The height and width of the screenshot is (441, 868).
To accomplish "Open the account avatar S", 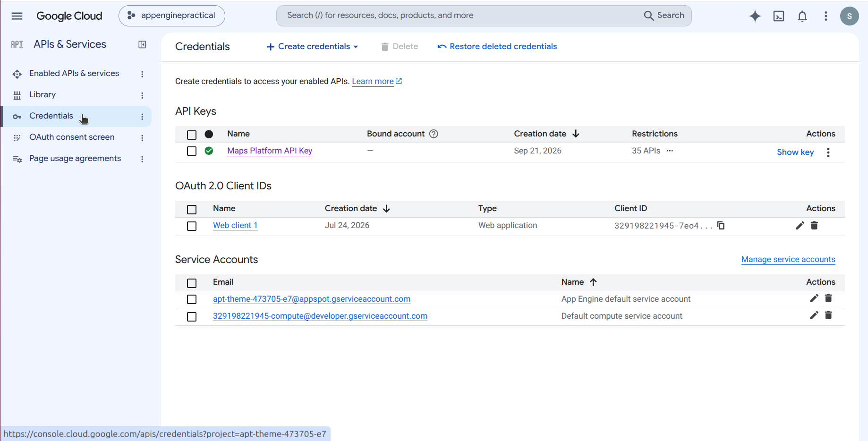I will pyautogui.click(x=850, y=16).
